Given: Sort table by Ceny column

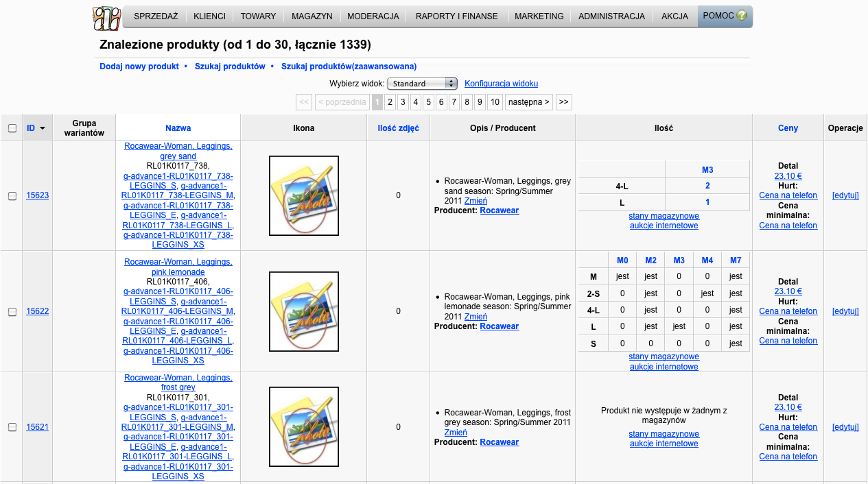Looking at the screenshot, I should pos(788,128).
